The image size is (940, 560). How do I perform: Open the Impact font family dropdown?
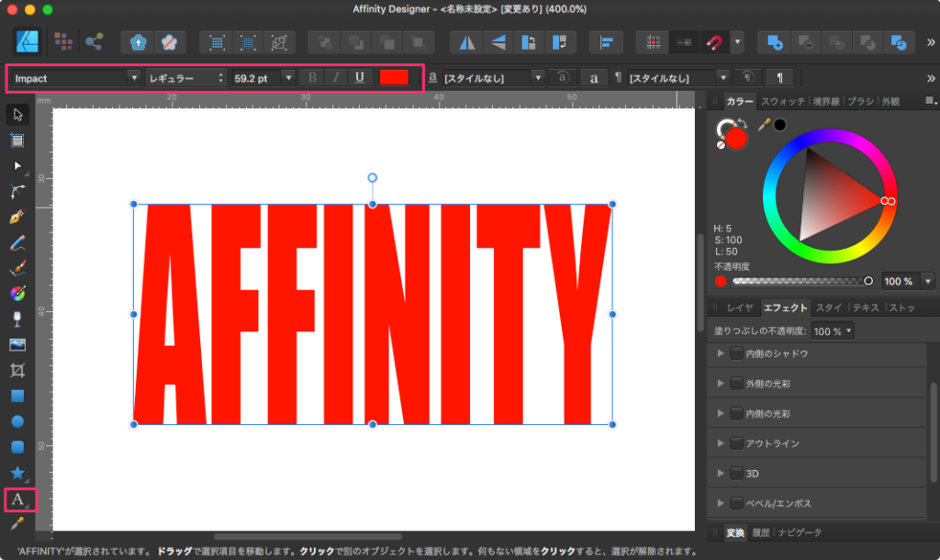pyautogui.click(x=134, y=78)
